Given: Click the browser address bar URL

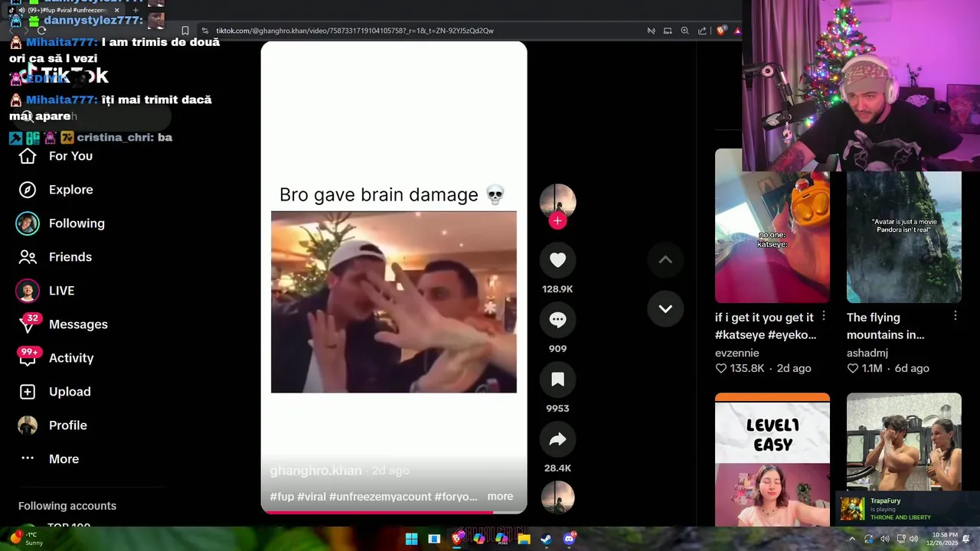Looking at the screenshot, I should pyautogui.click(x=354, y=31).
